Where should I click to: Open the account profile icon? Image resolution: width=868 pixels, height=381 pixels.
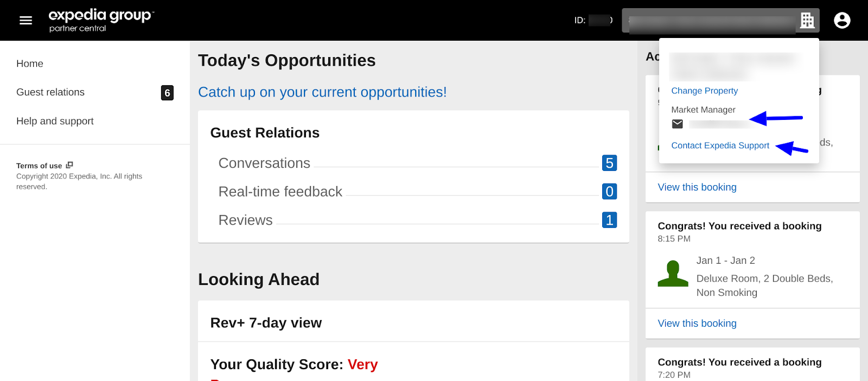[841, 20]
